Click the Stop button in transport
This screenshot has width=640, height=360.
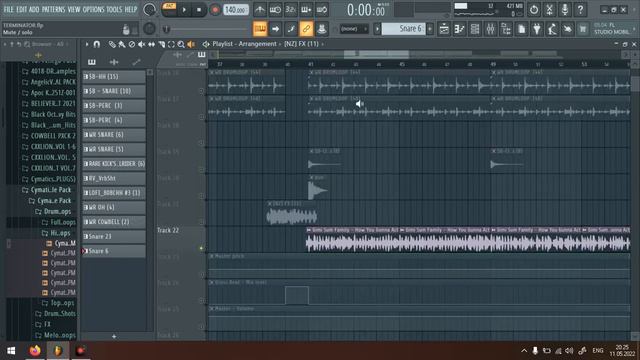tap(199, 9)
